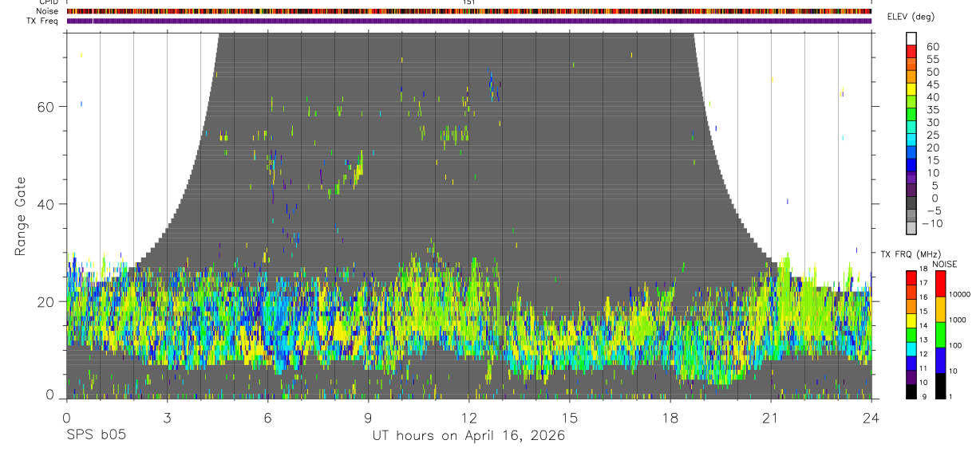Click the 'TX Freq' row label
Image resolution: width=980 pixels, height=452 pixels.
pyautogui.click(x=43, y=21)
